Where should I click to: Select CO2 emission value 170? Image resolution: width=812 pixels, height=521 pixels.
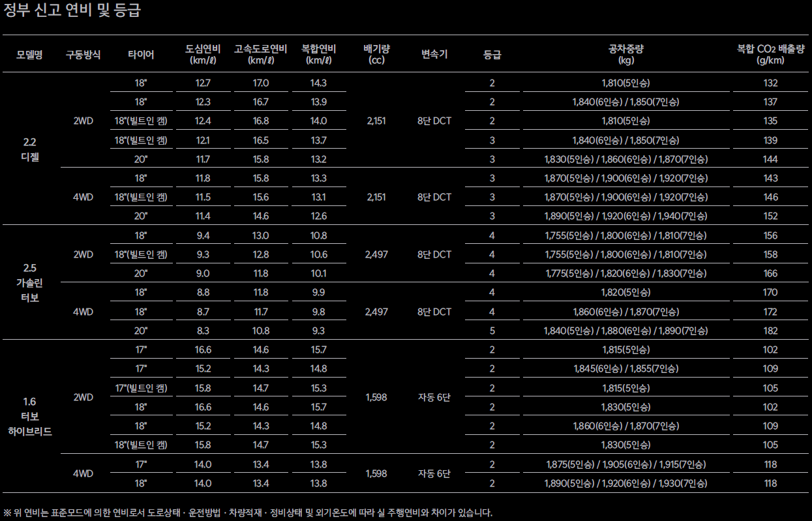pyautogui.click(x=770, y=293)
